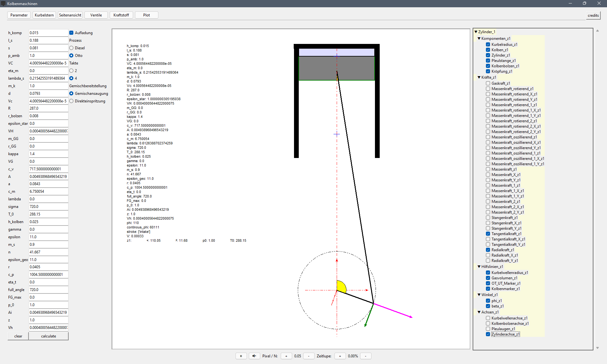Collapse the Zylinder_1 root node
The width and height of the screenshot is (607, 364).
click(476, 32)
